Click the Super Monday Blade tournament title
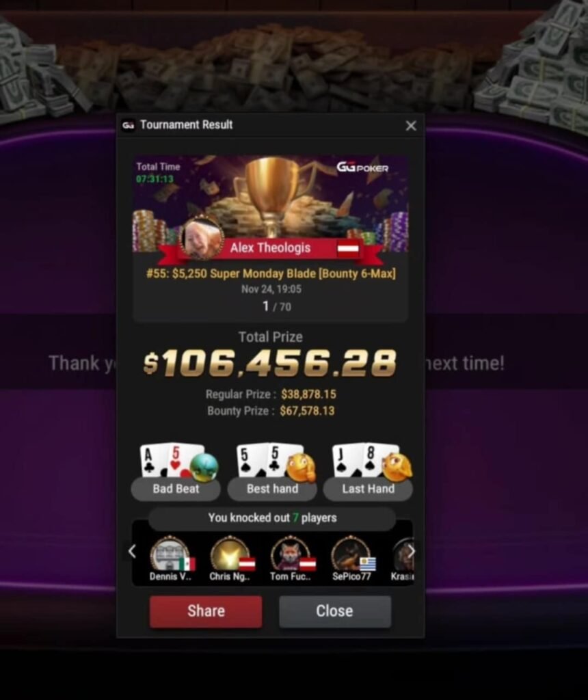This screenshot has width=588, height=700. pos(271,273)
